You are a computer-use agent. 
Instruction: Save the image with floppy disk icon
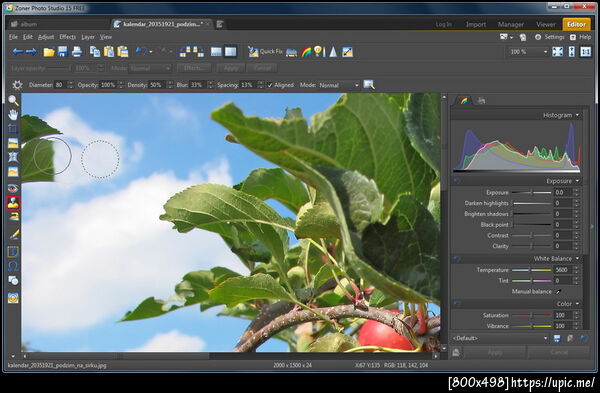(x=62, y=52)
